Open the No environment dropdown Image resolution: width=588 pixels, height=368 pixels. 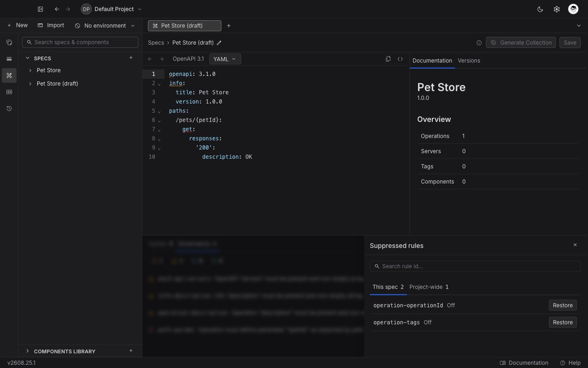point(105,26)
